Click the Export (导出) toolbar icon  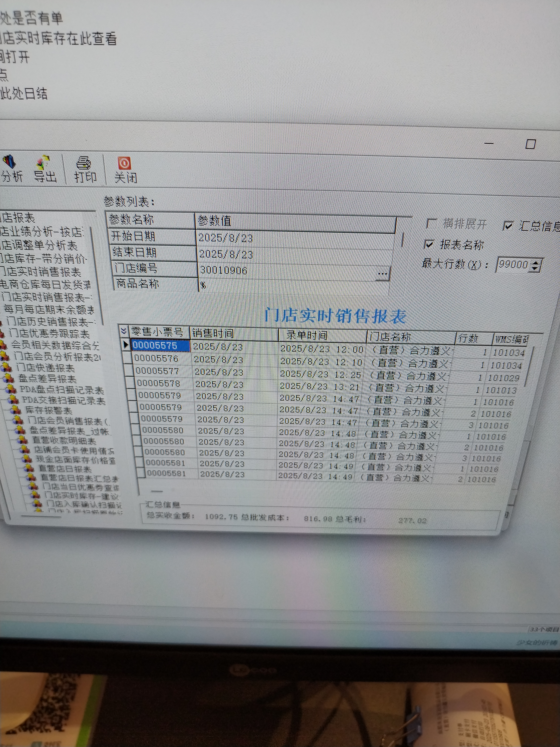click(43, 162)
